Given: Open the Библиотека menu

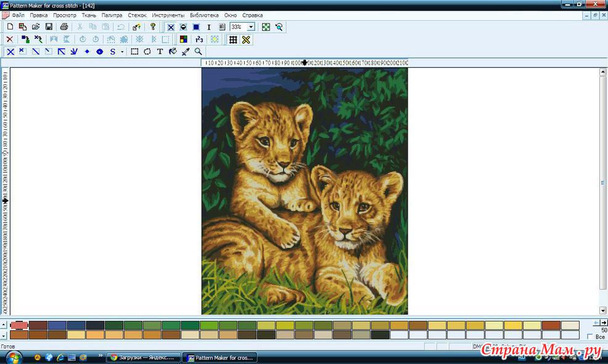Looking at the screenshot, I should click(x=204, y=15).
